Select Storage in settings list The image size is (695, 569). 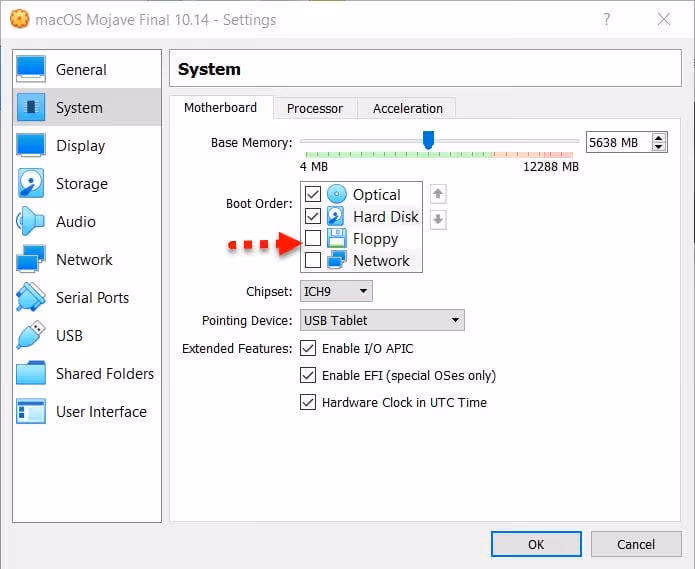87,183
